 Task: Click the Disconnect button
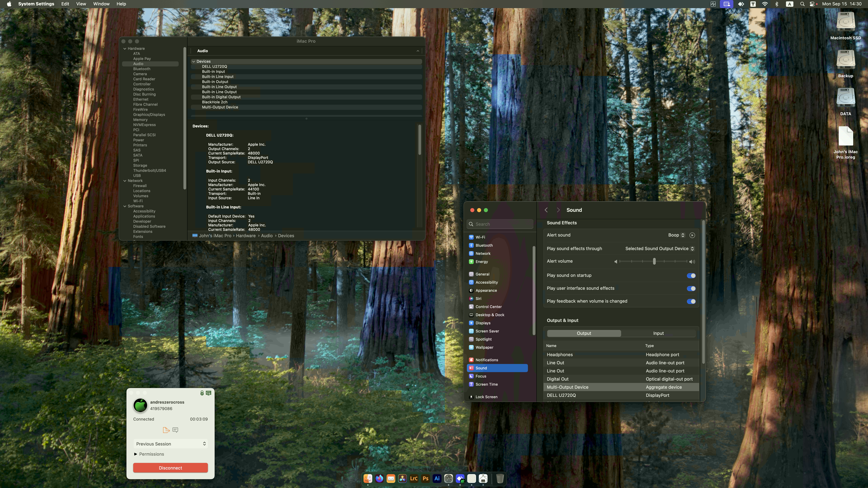click(x=170, y=468)
